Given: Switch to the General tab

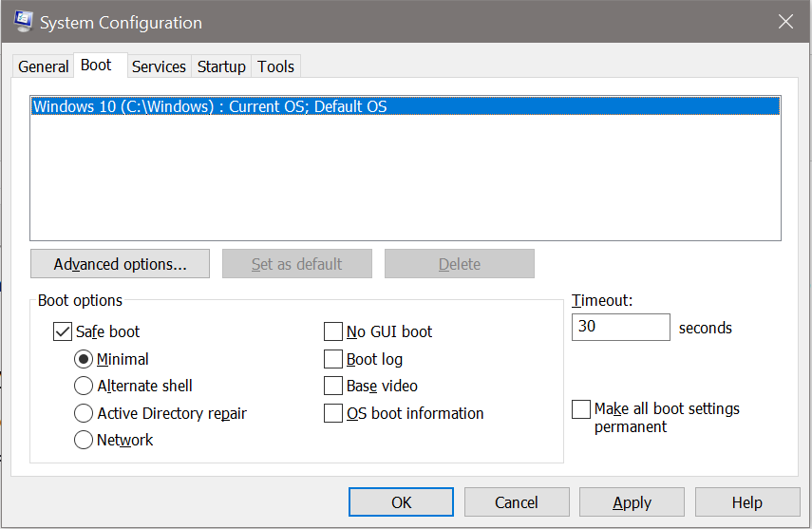Looking at the screenshot, I should tap(44, 66).
